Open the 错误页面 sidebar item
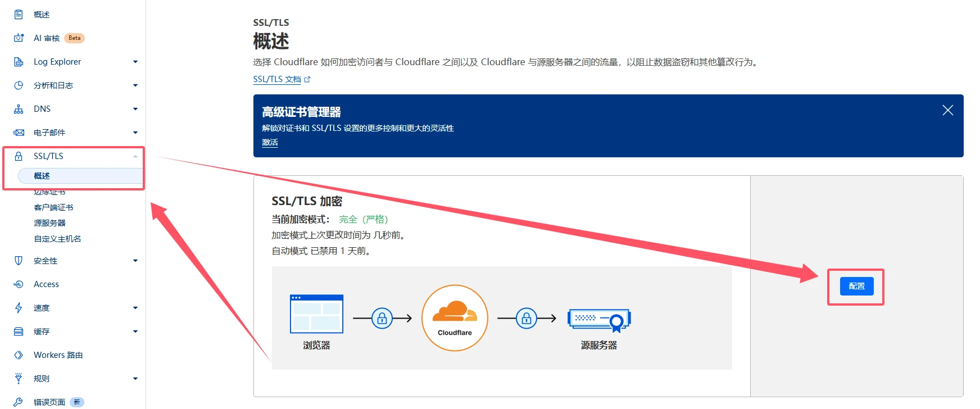 49,402
